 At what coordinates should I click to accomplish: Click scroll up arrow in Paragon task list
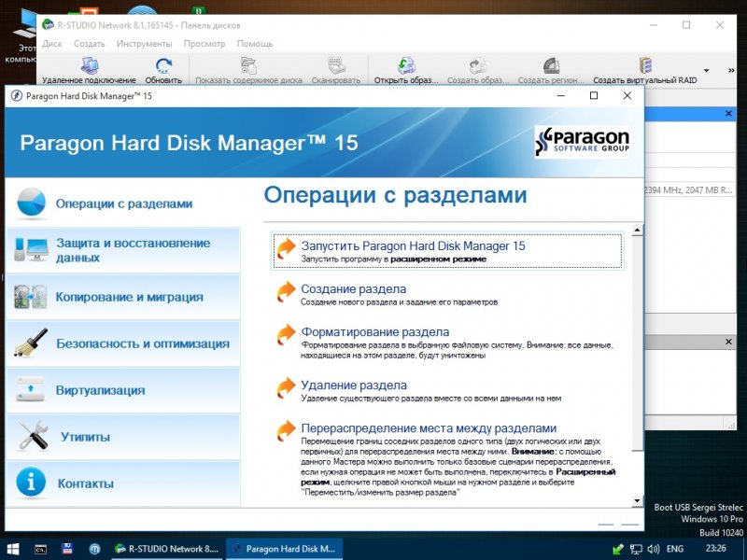point(637,231)
